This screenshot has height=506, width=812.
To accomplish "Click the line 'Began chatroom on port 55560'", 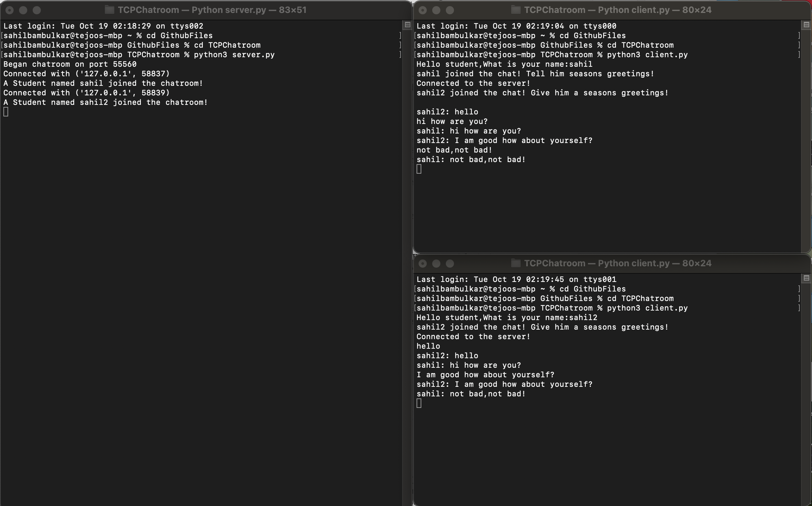I will [x=69, y=64].
